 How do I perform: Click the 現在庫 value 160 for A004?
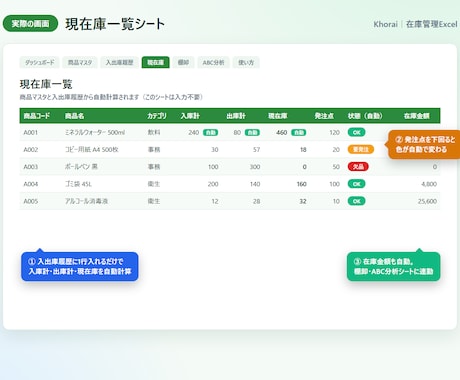click(302, 184)
